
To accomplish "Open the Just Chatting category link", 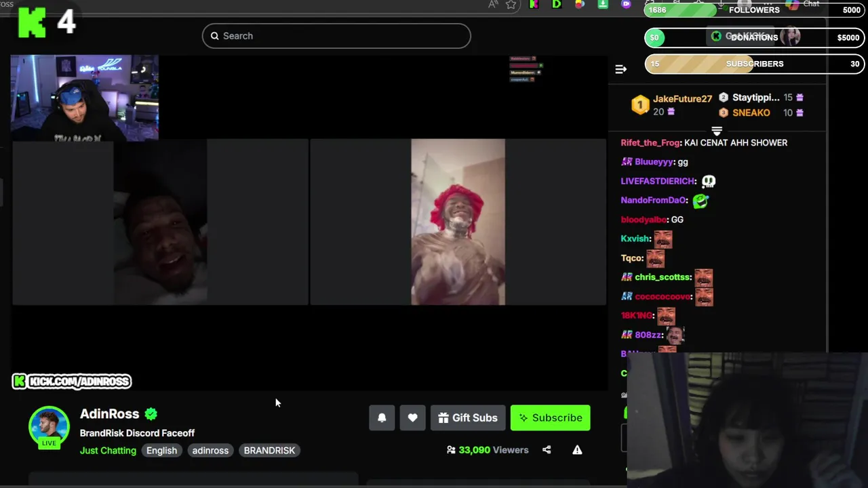I will [108, 450].
